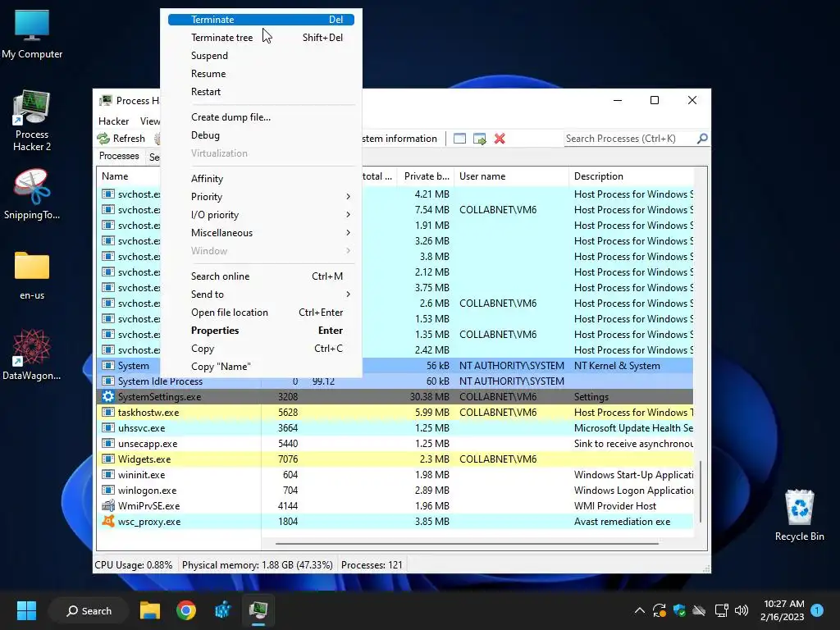Viewport: 840px width, 630px height.
Task: Select Open file location item
Action: [261, 313]
